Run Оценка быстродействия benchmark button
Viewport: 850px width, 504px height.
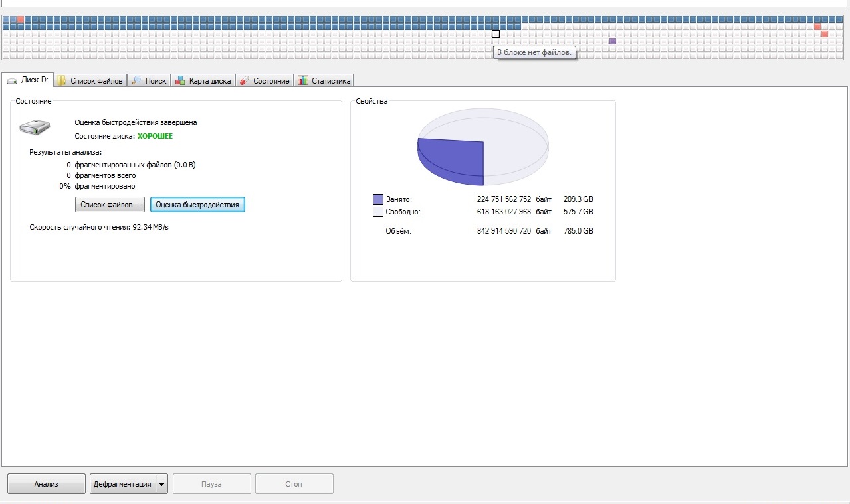[x=197, y=205]
